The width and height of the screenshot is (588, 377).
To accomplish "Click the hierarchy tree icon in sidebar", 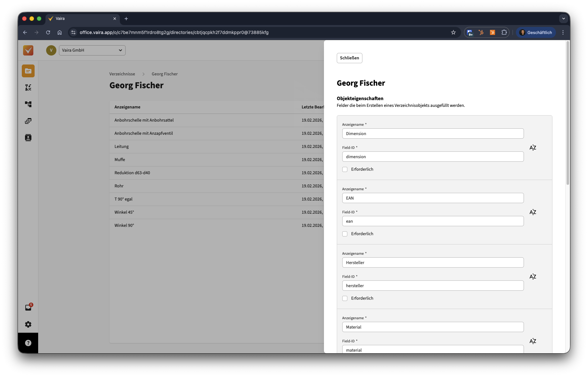I will click(28, 104).
